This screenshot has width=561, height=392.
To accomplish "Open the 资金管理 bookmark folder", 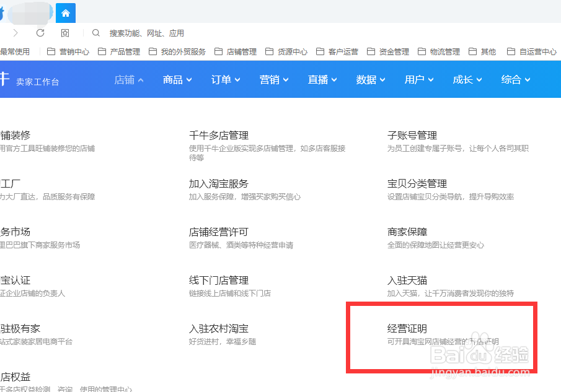I will click(x=388, y=52).
